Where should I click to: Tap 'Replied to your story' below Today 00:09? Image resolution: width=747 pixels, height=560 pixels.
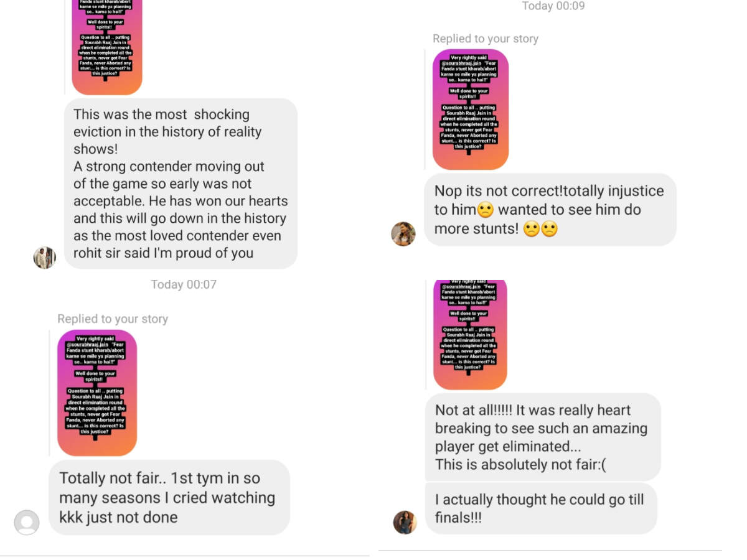click(x=486, y=39)
